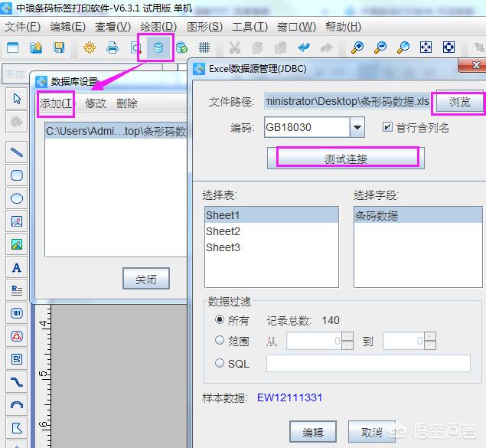
Task: Undo with the blue arrow icon
Action: [x=304, y=47]
